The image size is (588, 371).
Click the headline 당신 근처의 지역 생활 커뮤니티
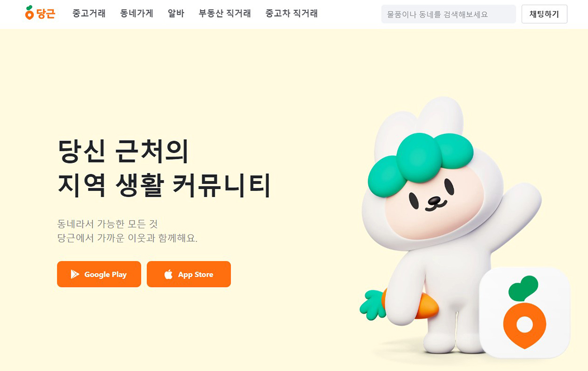click(164, 168)
